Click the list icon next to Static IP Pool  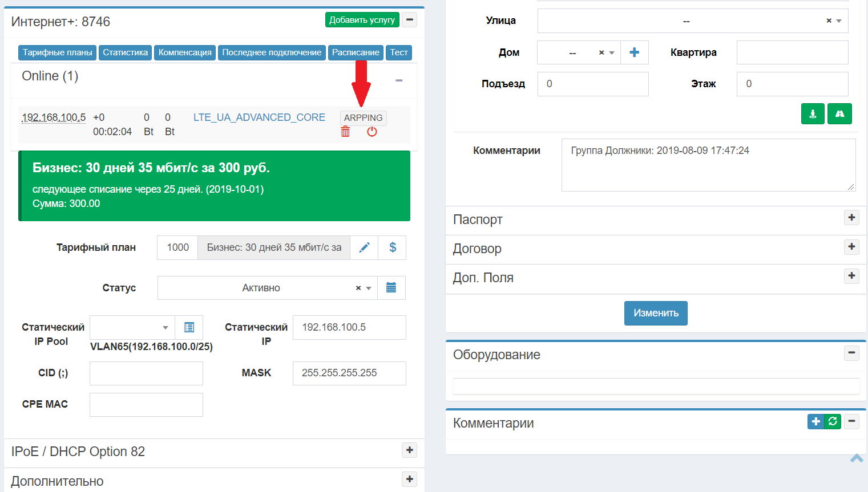(189, 327)
